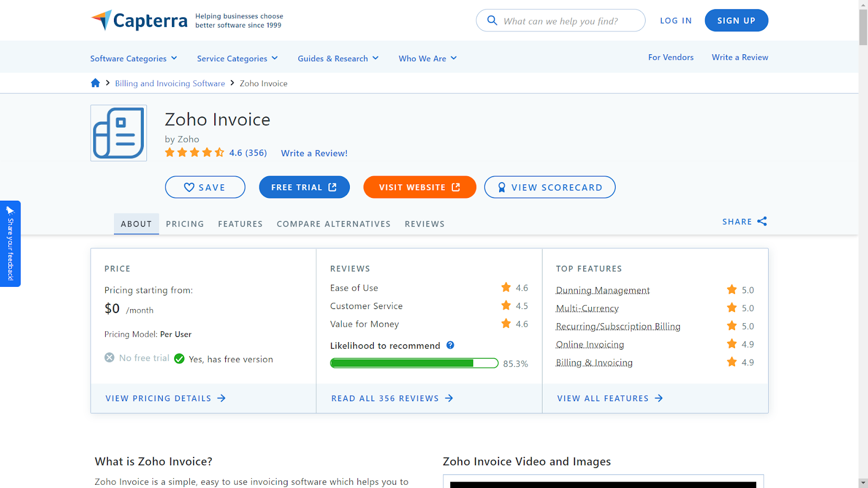Click the Billing & Invoicing feature link
868x488 pixels.
594,363
